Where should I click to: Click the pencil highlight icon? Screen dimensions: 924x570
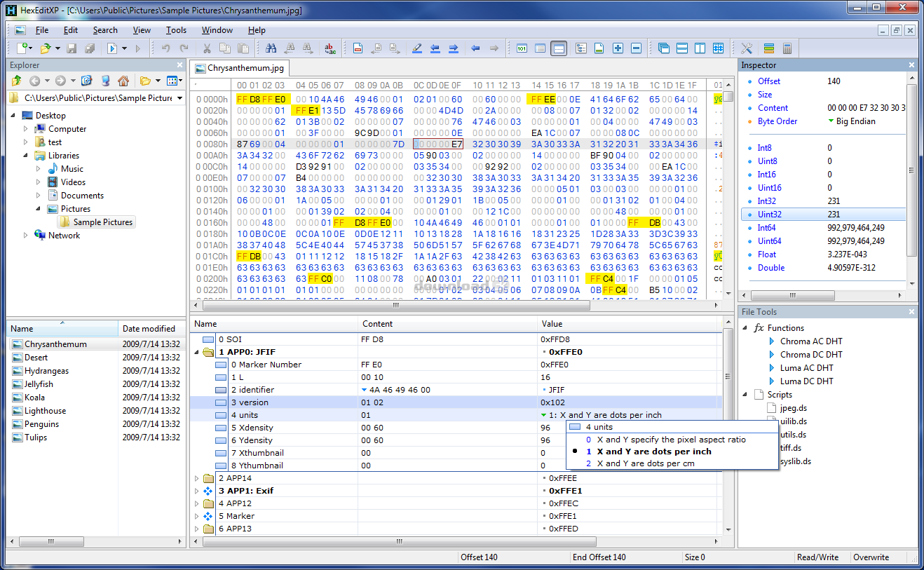417,48
